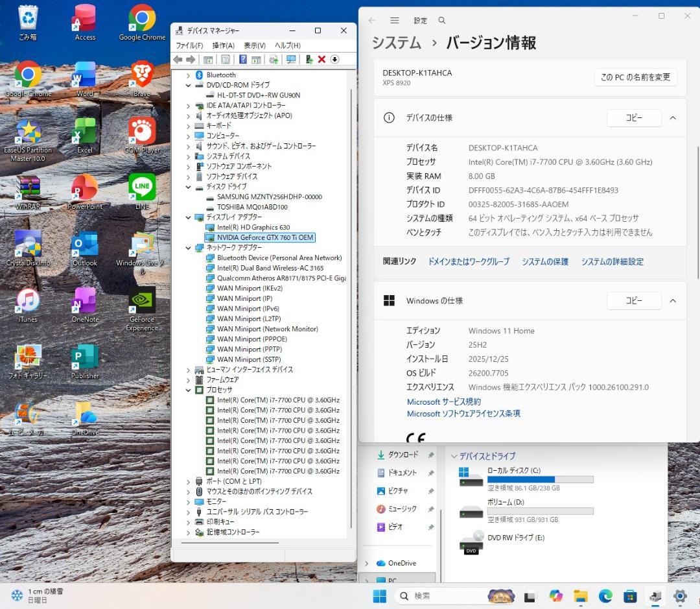The image size is (700, 609).
Task: Click Back arrow in Device Manager toolbar
Action: pyautogui.click(x=178, y=60)
